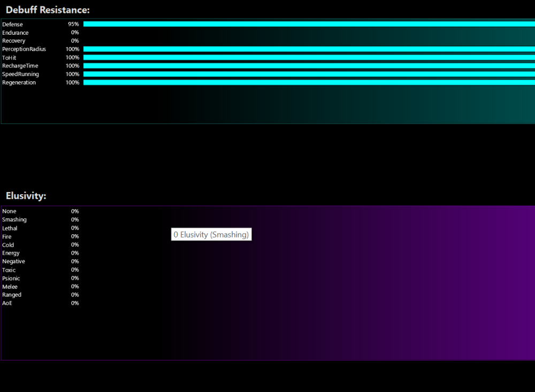Image resolution: width=535 pixels, height=392 pixels.
Task: Select the Smashing elusivity row label
Action: click(x=14, y=220)
